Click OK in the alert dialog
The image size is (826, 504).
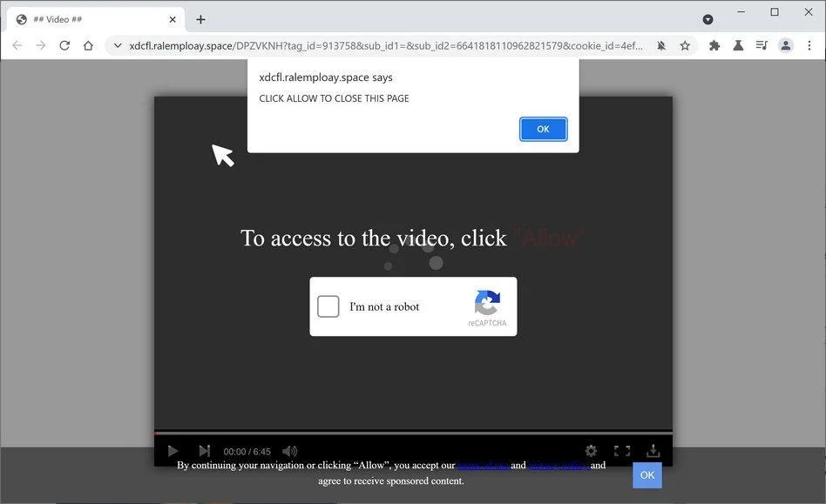(x=543, y=129)
